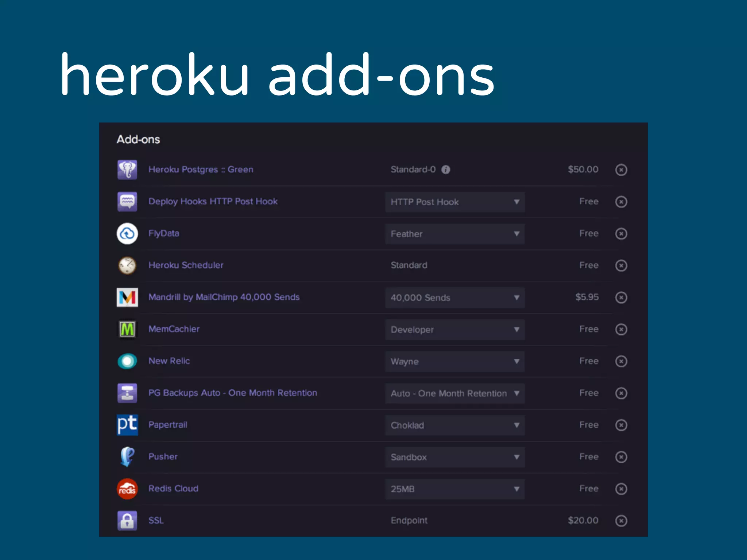Remove the Redis Cloud add-on
Image resolution: width=747 pixels, height=560 pixels.
[x=621, y=489]
